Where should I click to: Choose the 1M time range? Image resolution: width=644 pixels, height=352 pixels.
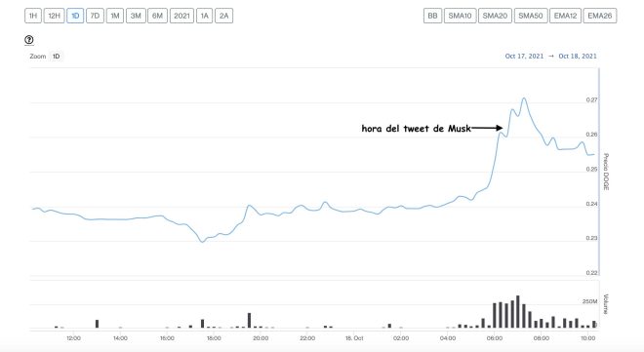coord(115,16)
